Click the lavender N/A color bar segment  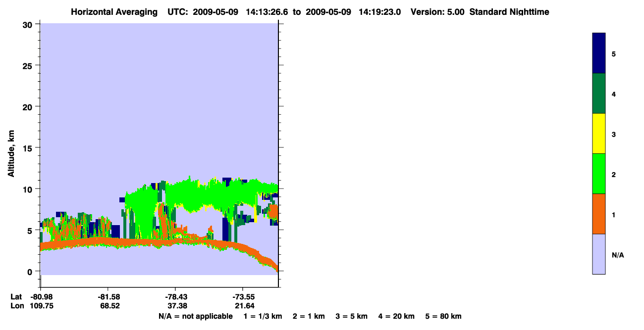pyautogui.click(x=599, y=254)
